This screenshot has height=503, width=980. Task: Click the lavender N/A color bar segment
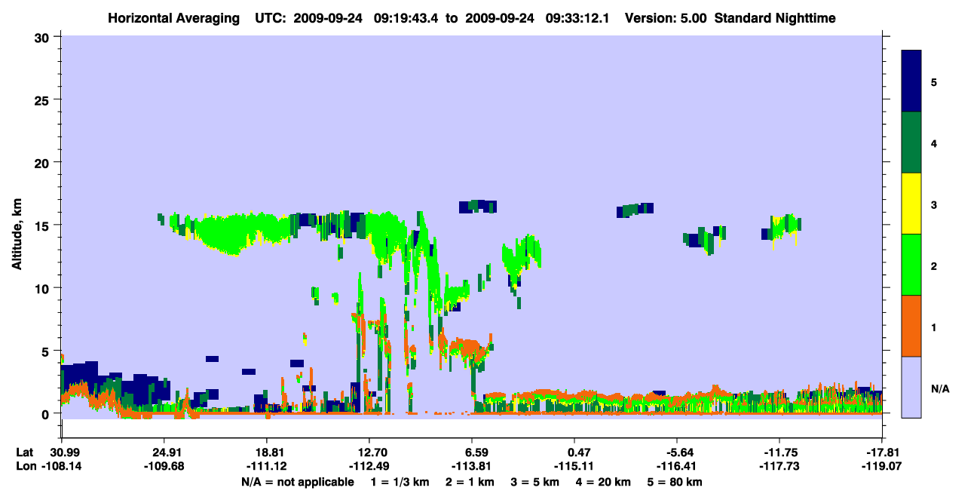click(911, 387)
